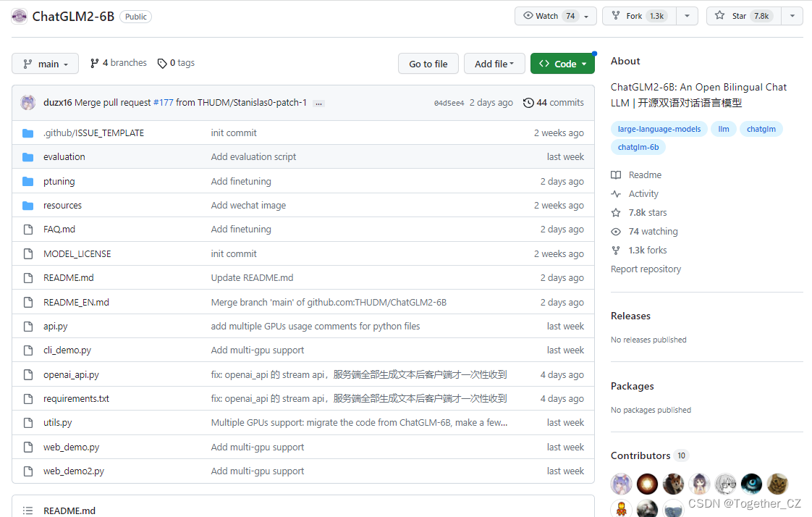Viewport: 812px width, 517px height.
Task: Open 'Merge branch main' commit message for README_EN.md
Action: point(329,303)
